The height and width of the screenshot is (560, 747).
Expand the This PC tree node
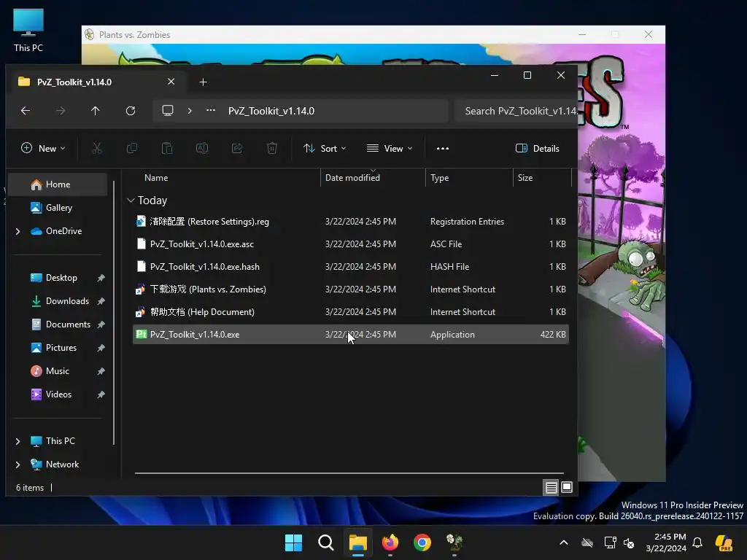(x=18, y=441)
